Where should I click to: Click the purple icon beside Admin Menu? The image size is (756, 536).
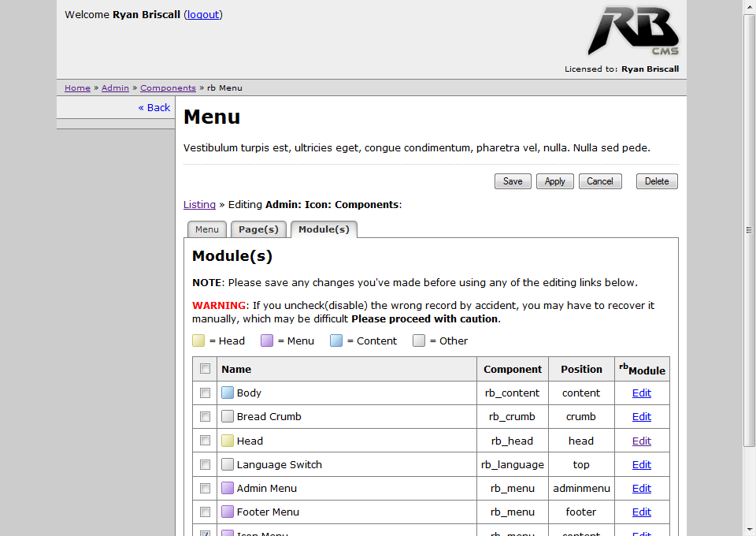(x=228, y=488)
